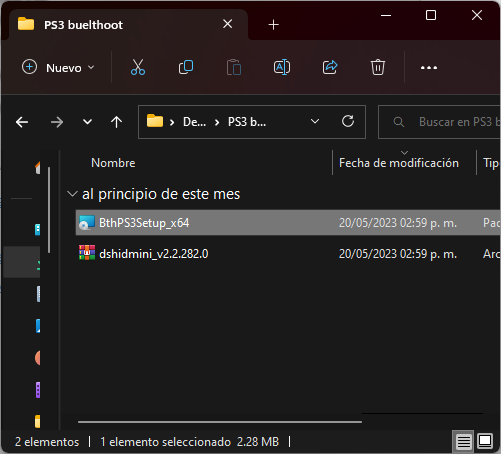Image resolution: width=501 pixels, height=454 pixels.
Task: Click chevron before De... in breadcrumb
Action: (172, 123)
